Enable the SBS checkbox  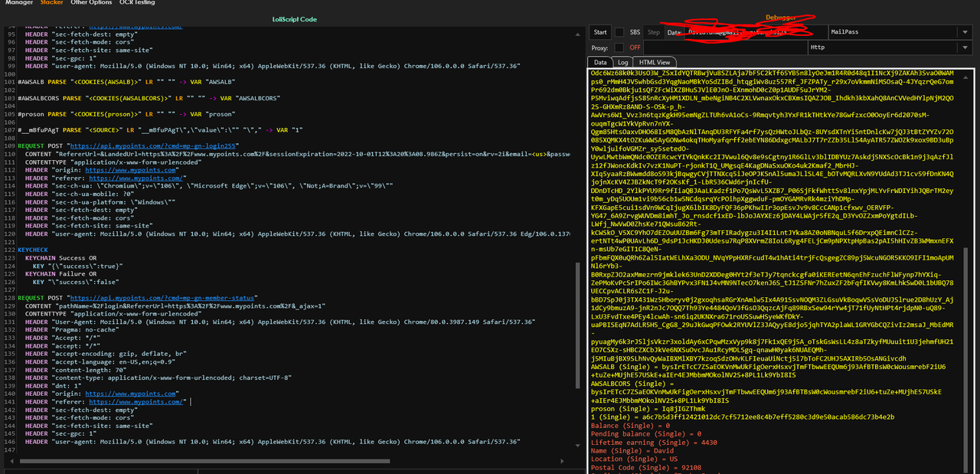(619, 32)
